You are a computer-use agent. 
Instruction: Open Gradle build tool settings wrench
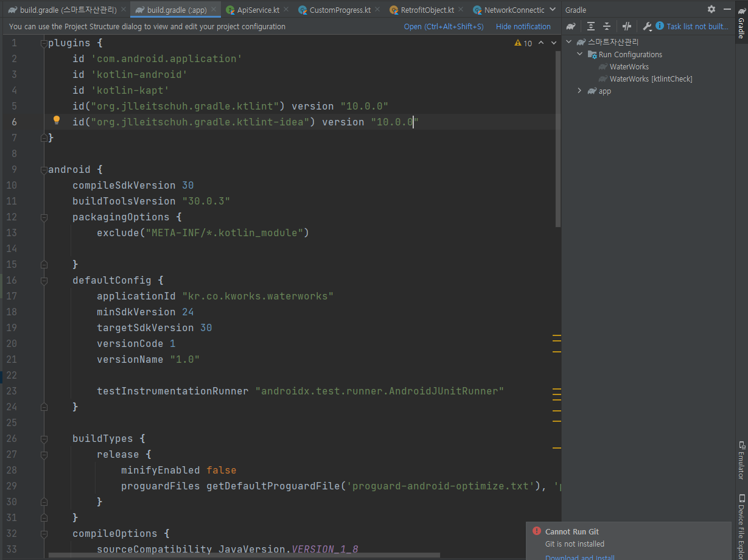tap(647, 26)
